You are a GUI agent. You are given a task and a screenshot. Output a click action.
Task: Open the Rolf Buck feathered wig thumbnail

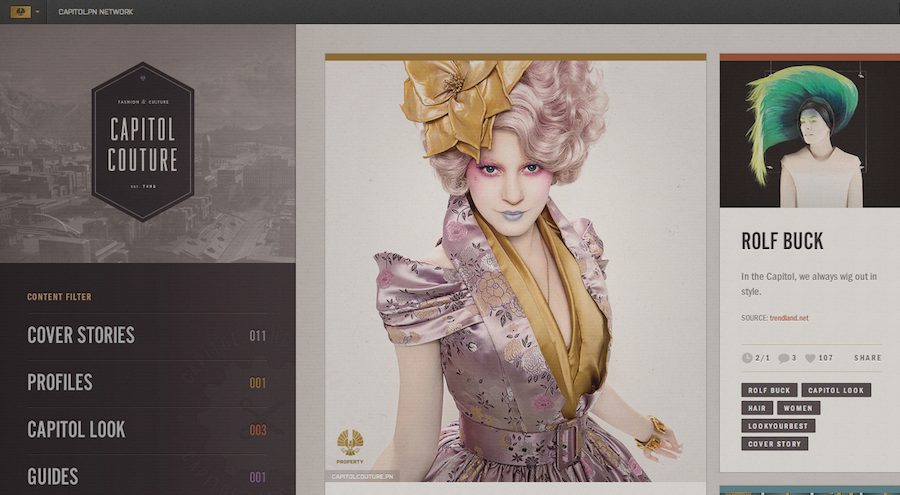[810, 134]
